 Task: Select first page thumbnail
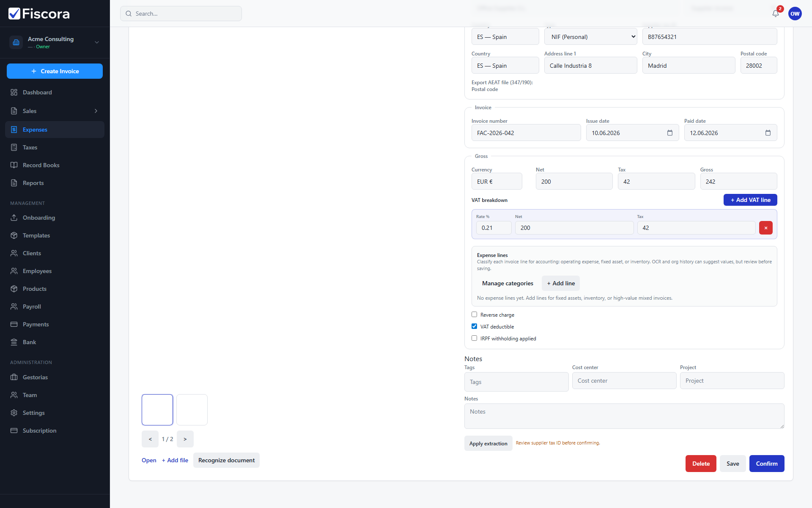click(157, 410)
